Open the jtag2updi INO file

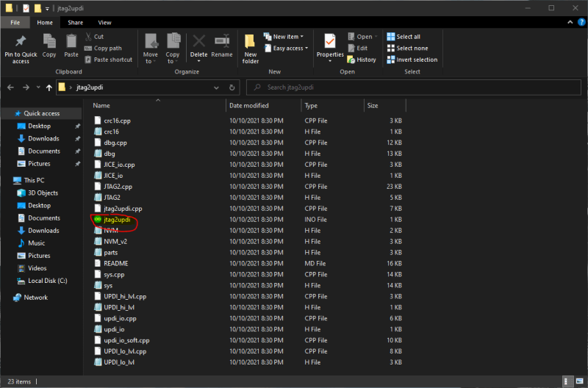(121, 220)
